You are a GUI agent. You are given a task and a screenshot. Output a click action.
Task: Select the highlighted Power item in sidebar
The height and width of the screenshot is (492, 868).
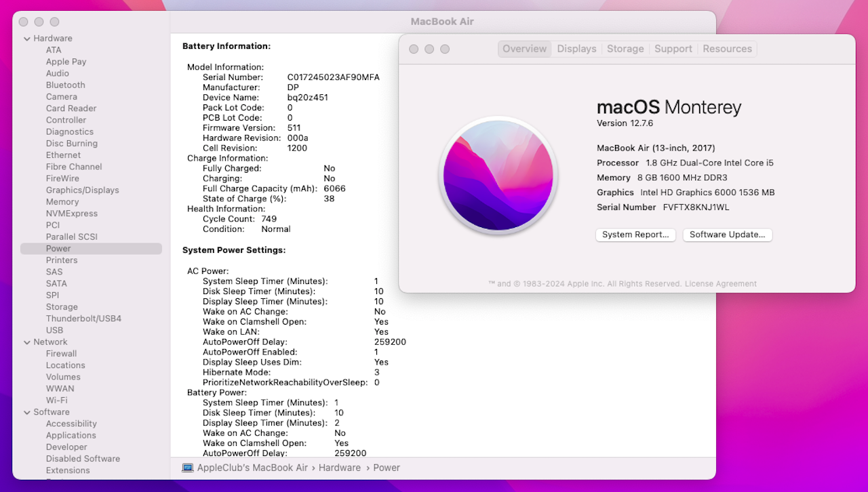[91, 249]
